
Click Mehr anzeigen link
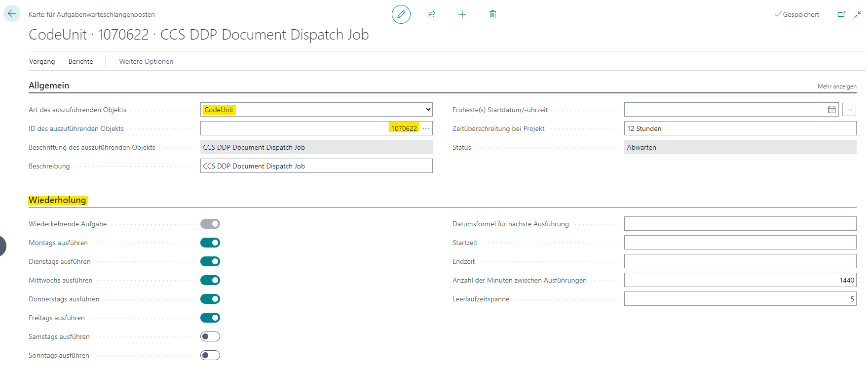[836, 86]
